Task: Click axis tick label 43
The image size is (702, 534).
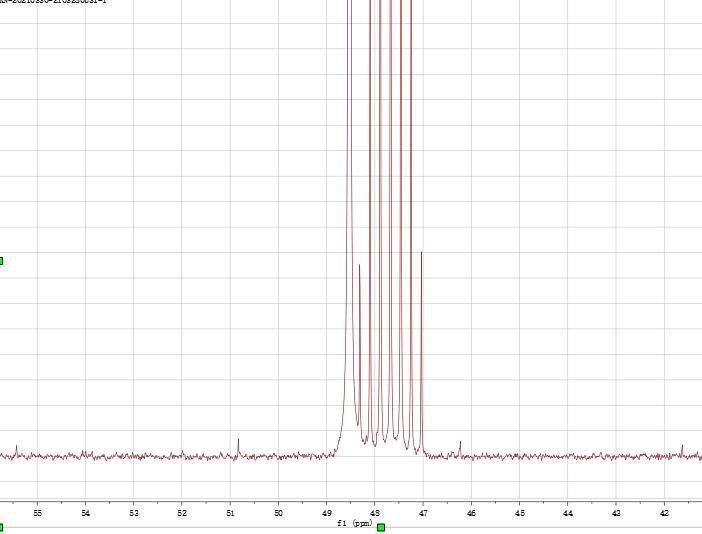Action: [x=616, y=513]
